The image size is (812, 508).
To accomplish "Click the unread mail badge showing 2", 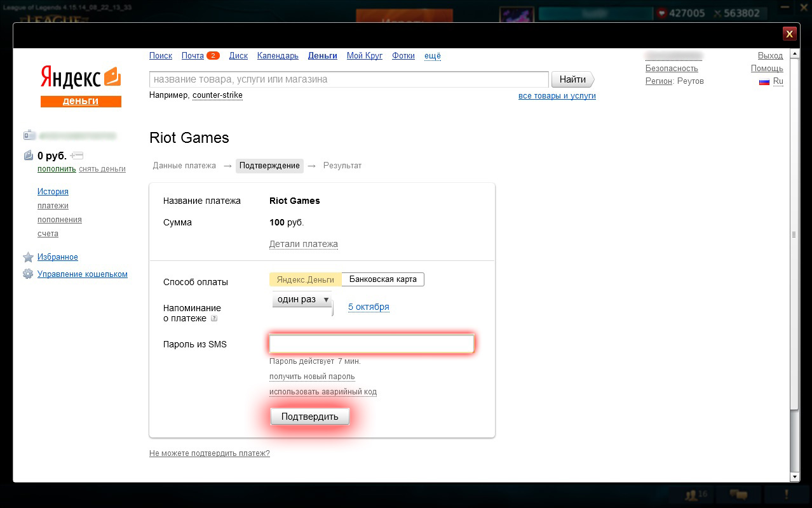I will click(x=213, y=56).
